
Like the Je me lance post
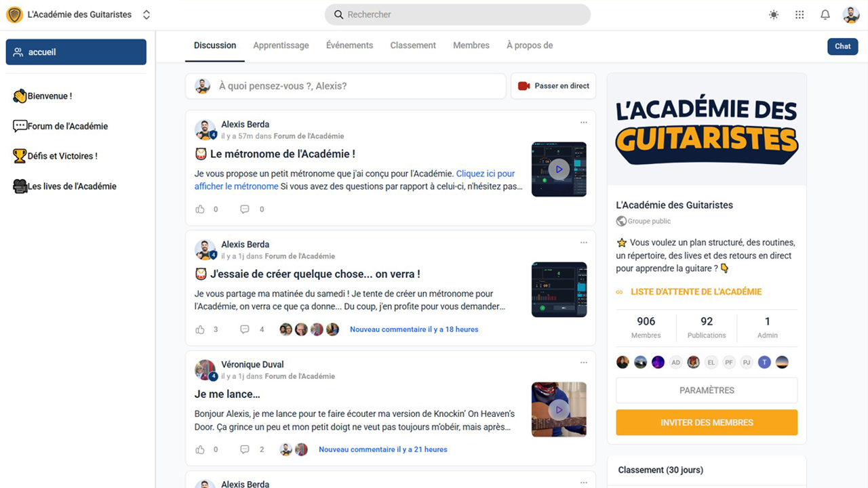[200, 449]
